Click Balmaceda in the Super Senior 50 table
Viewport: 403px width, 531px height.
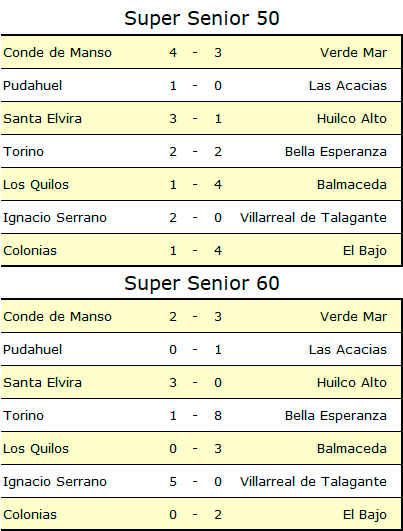click(x=352, y=185)
